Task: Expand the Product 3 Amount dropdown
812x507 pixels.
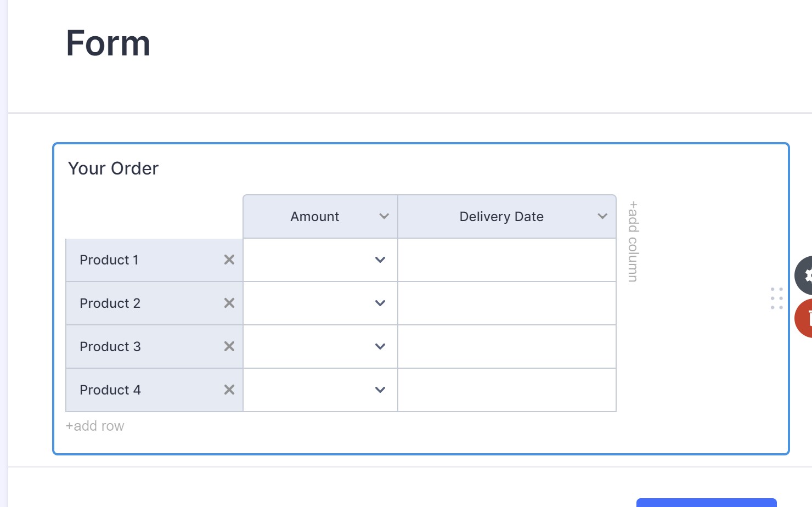Action: pos(380,347)
